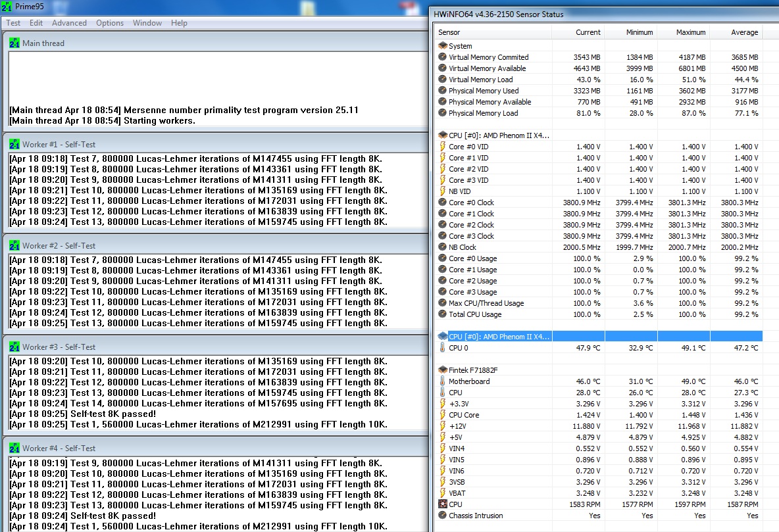The height and width of the screenshot is (532, 779).
Task: Open the Options menu in Prime95
Action: coord(110,23)
